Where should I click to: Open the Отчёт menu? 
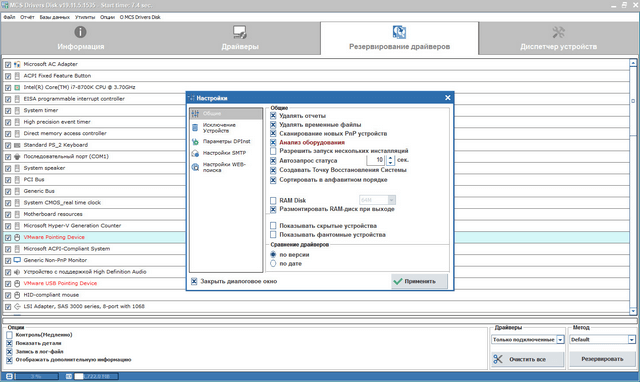(27, 17)
